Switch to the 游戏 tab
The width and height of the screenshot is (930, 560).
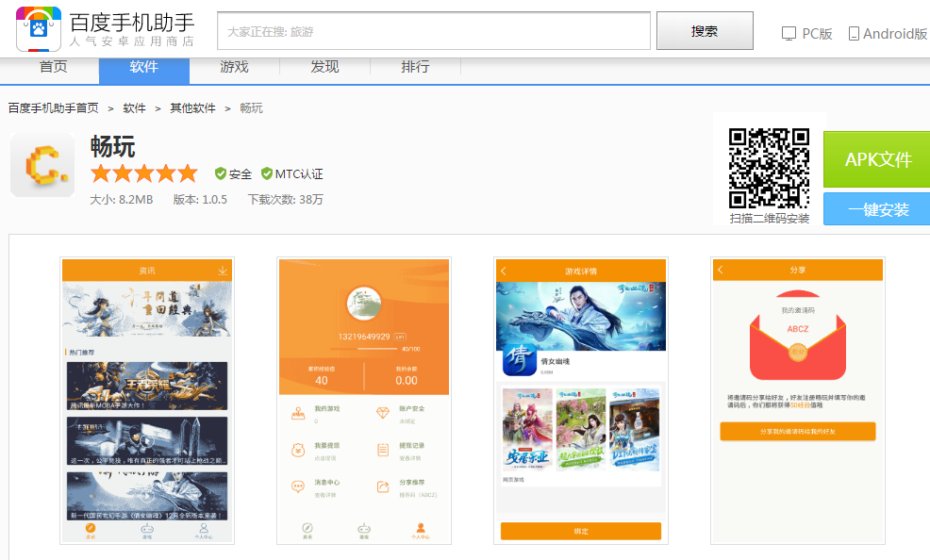coord(234,67)
